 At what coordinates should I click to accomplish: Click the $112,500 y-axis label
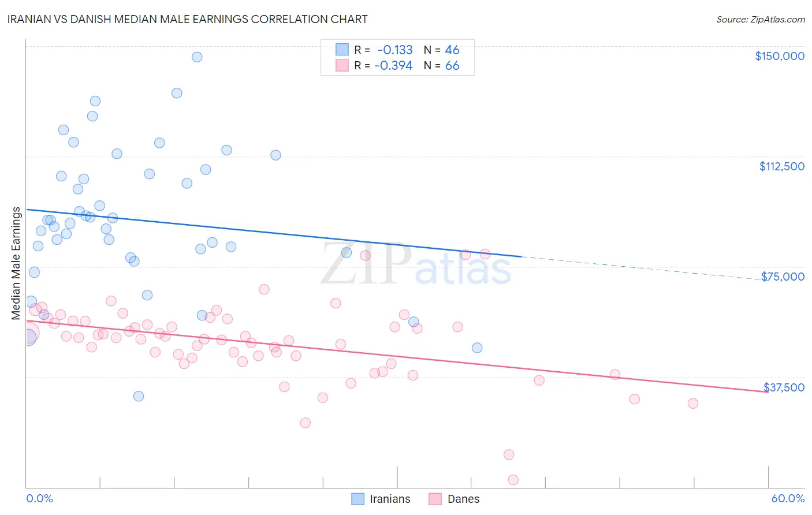click(x=781, y=166)
